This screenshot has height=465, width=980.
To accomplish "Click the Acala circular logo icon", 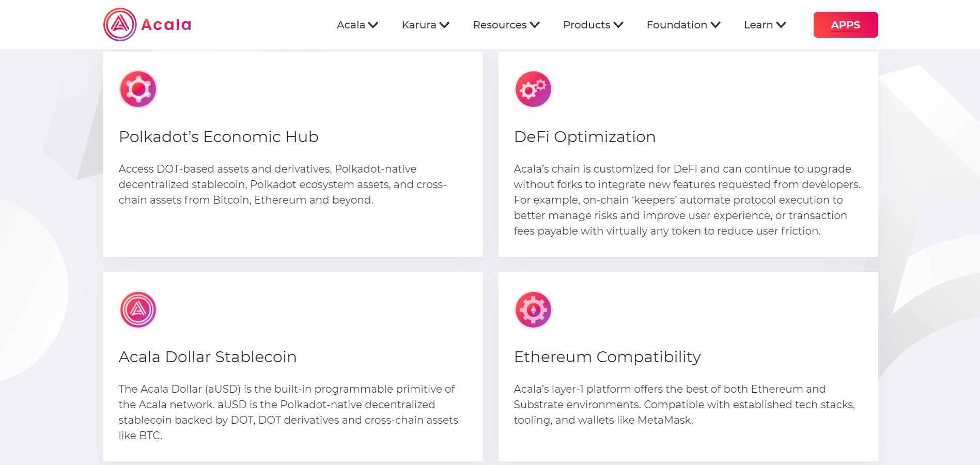I will [120, 24].
